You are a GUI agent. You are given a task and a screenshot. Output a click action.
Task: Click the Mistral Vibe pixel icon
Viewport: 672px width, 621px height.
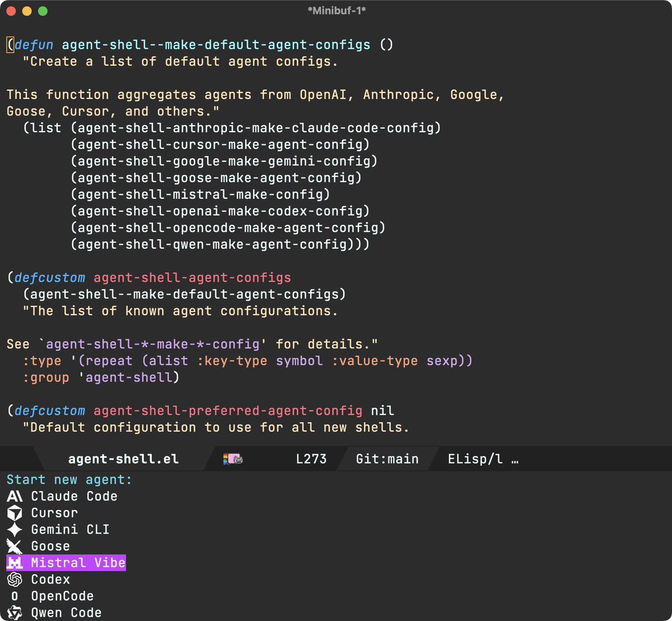pos(15,563)
